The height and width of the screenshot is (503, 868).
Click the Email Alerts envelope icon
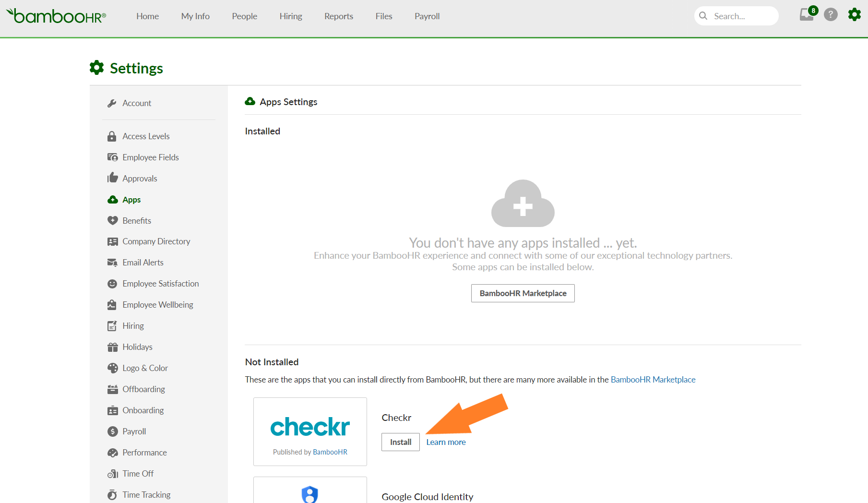coord(112,263)
